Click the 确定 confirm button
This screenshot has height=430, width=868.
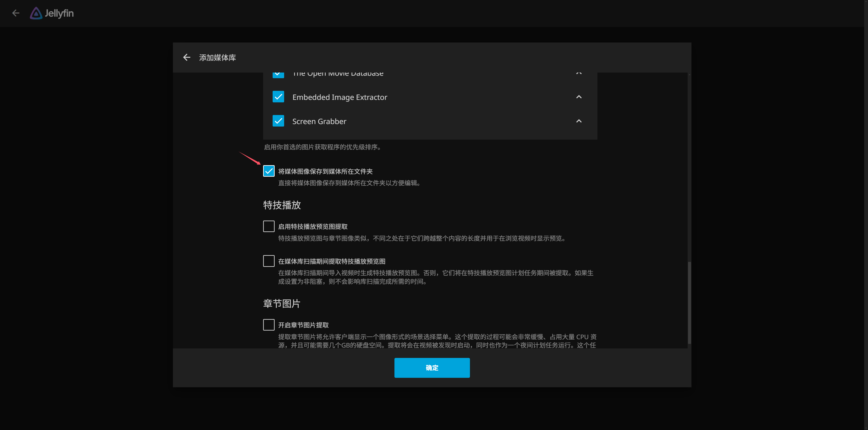click(x=432, y=368)
